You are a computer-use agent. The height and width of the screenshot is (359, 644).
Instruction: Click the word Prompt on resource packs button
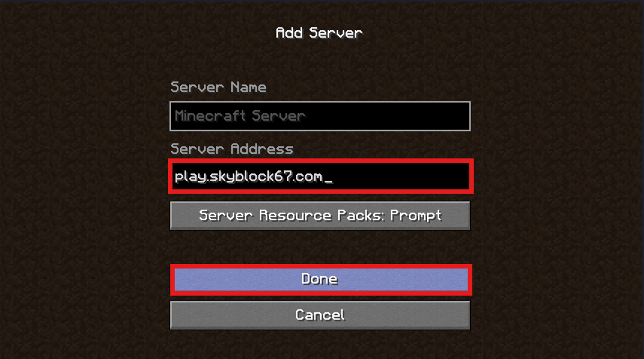[416, 216]
